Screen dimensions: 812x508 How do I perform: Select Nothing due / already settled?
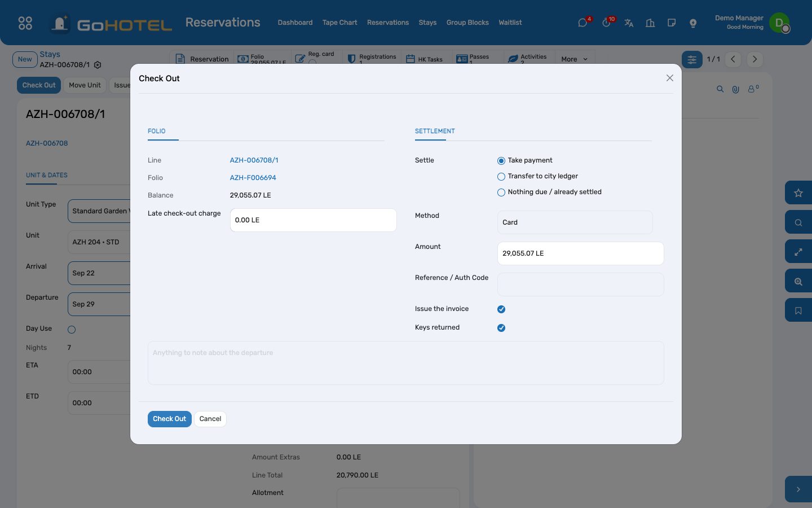pos(501,192)
